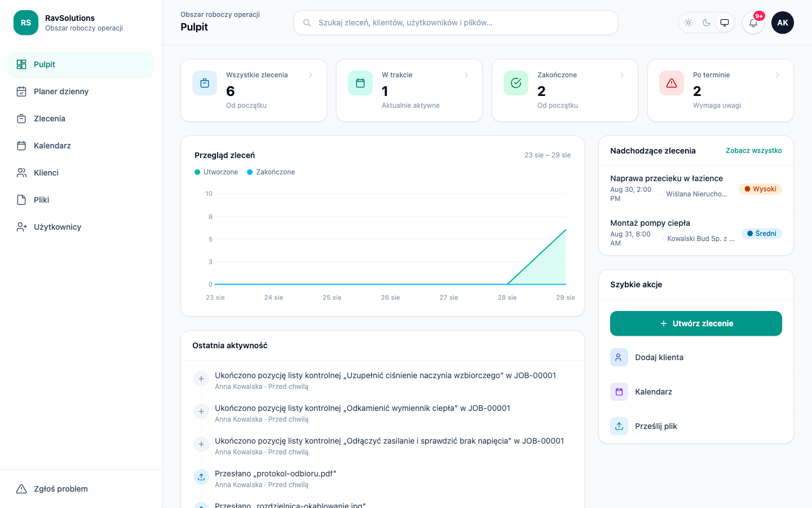Open the AK user avatar menu
Image resolution: width=812 pixels, height=508 pixels.
(783, 23)
